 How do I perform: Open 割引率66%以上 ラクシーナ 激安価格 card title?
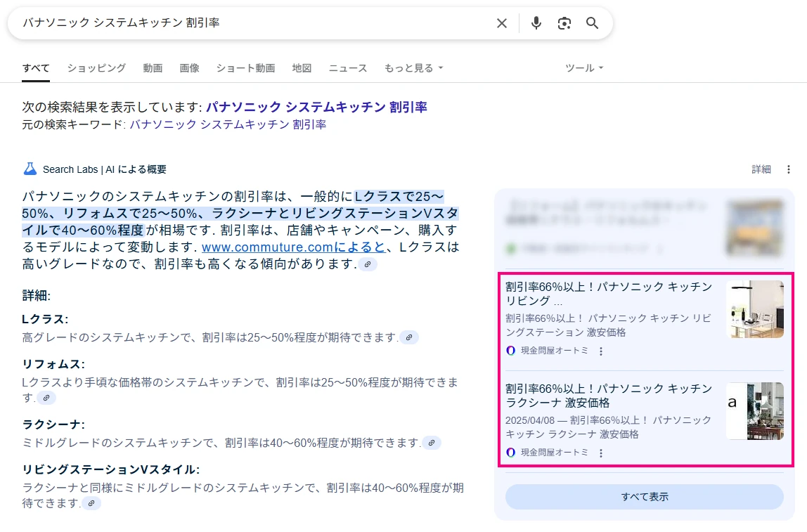tap(609, 395)
